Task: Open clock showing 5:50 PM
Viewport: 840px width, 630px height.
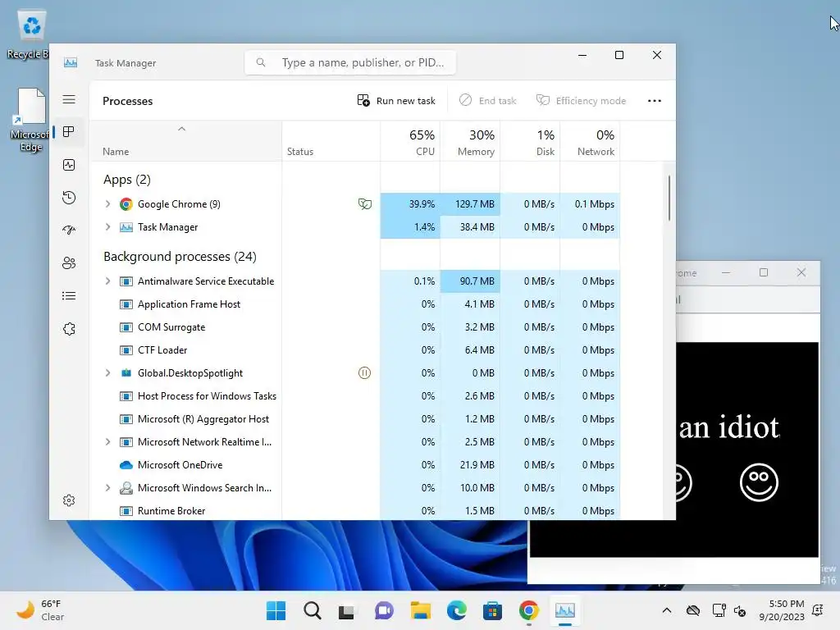Action: pyautogui.click(x=782, y=610)
